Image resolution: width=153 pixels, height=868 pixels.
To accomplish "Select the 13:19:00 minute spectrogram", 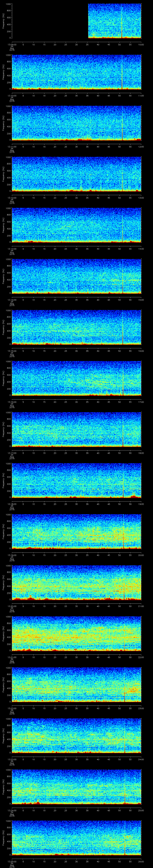I will tap(77, 531).
